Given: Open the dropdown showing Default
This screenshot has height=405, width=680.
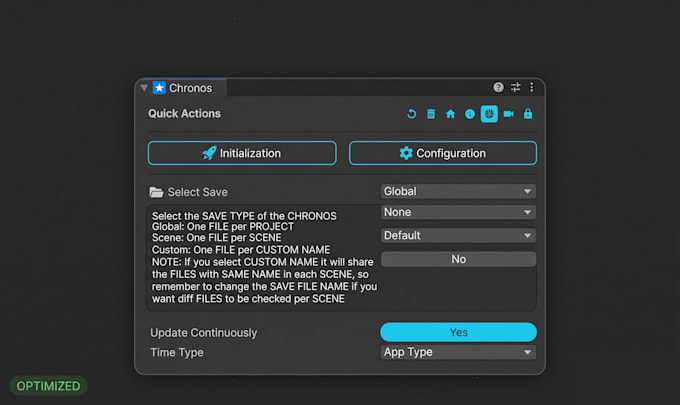Looking at the screenshot, I should (458, 235).
